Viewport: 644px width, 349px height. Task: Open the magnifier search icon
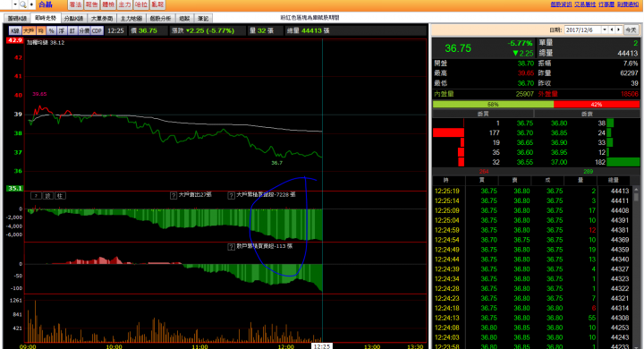pos(23,4)
